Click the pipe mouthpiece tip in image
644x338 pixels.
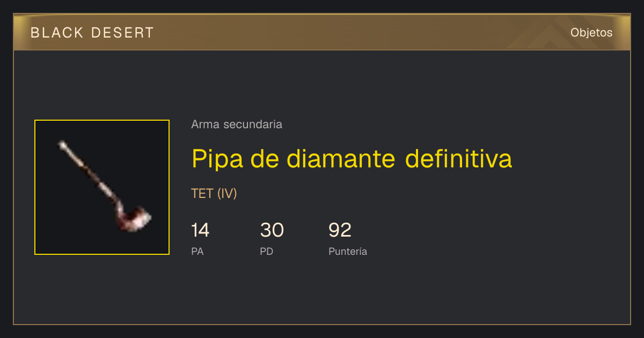[x=63, y=144]
